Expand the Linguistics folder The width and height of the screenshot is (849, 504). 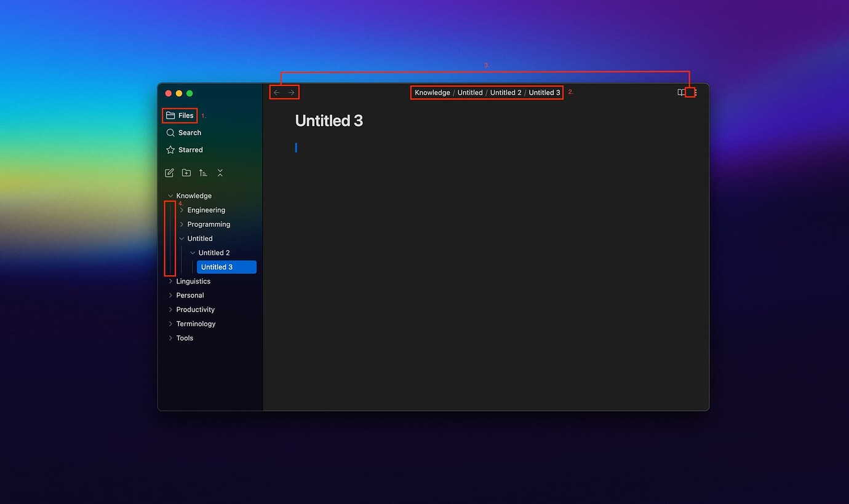pyautogui.click(x=171, y=281)
